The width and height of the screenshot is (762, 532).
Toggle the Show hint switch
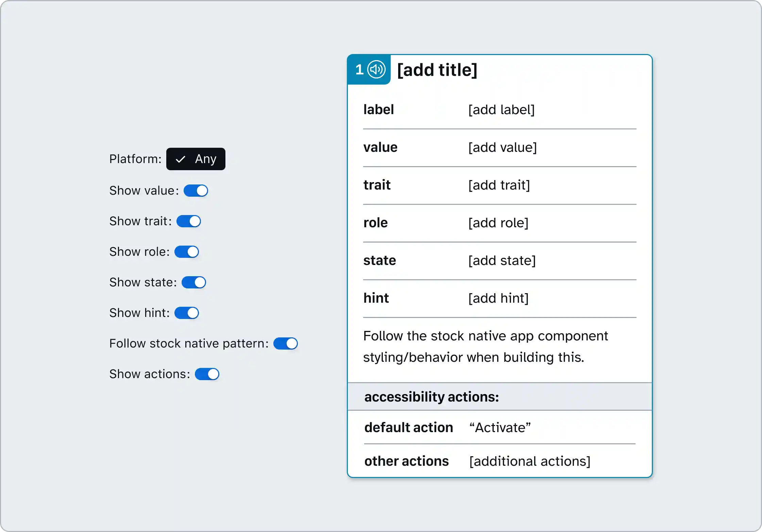pos(187,313)
